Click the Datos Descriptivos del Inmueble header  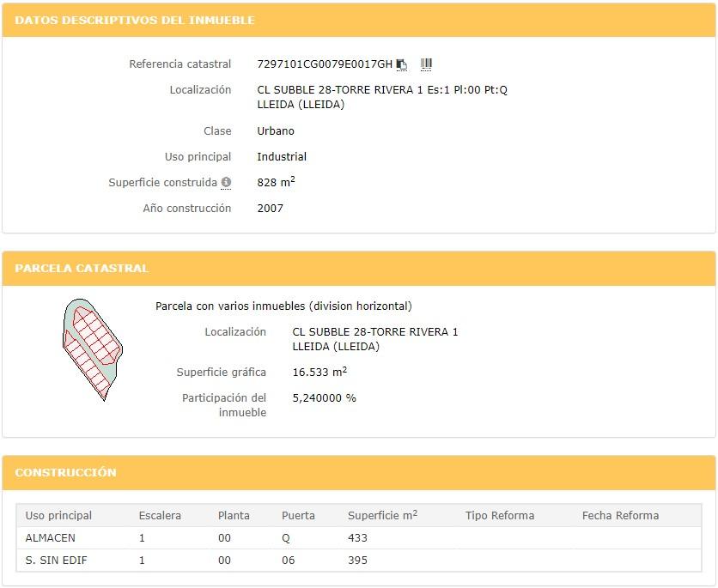click(x=135, y=20)
